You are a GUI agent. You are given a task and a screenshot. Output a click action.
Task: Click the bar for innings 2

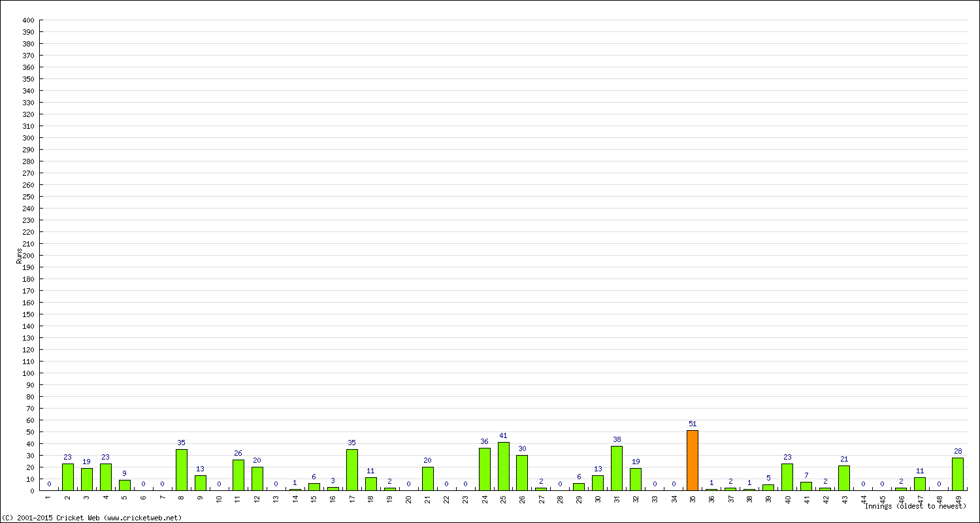pyautogui.click(x=67, y=477)
